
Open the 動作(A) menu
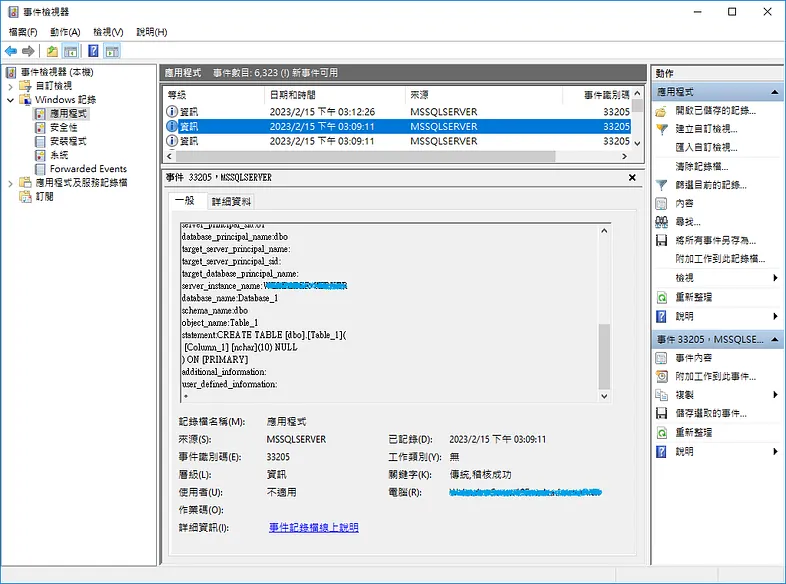[65, 32]
